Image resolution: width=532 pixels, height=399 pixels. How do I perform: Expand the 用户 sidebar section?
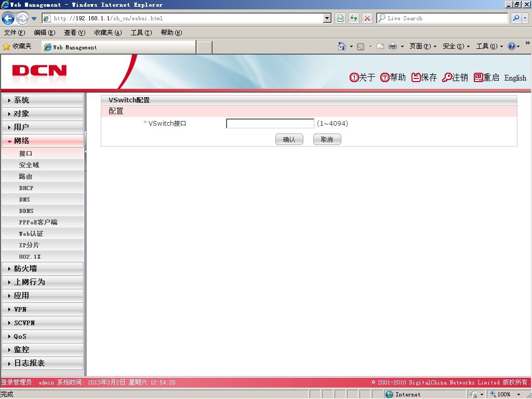coord(43,127)
